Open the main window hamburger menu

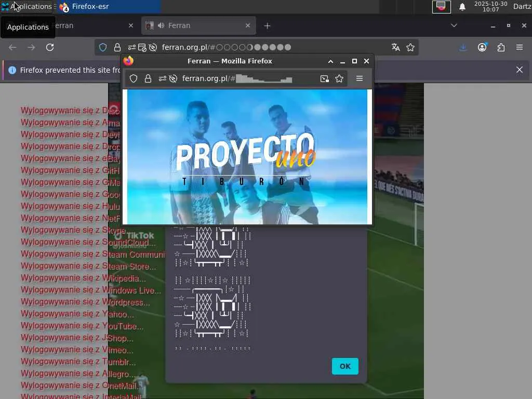click(x=520, y=47)
